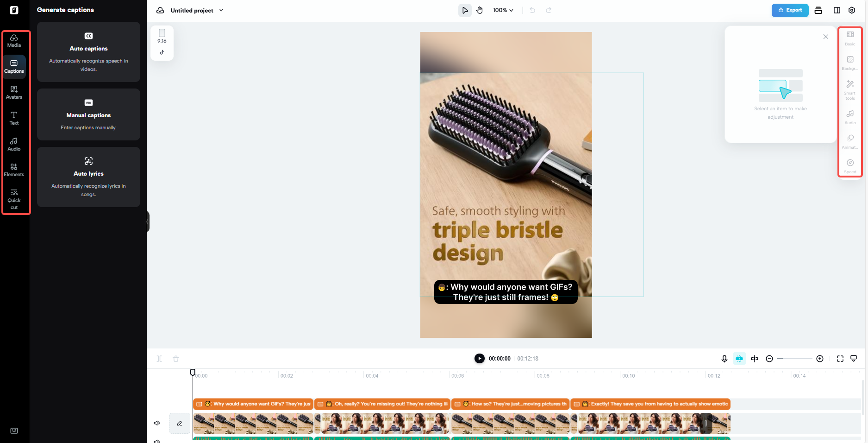Viewport: 868px width, 443px height.
Task: Toggle the right panel layout view
Action: tap(837, 10)
